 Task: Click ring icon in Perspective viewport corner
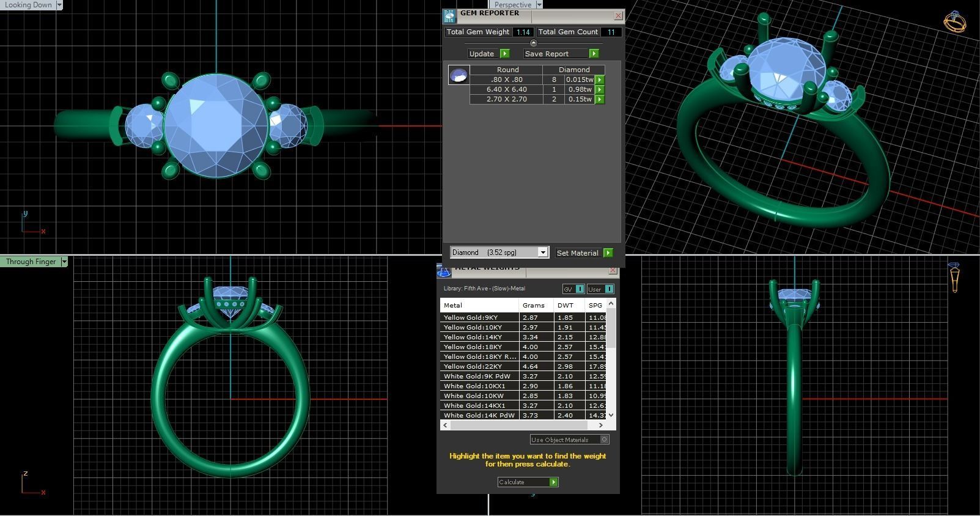[x=954, y=22]
